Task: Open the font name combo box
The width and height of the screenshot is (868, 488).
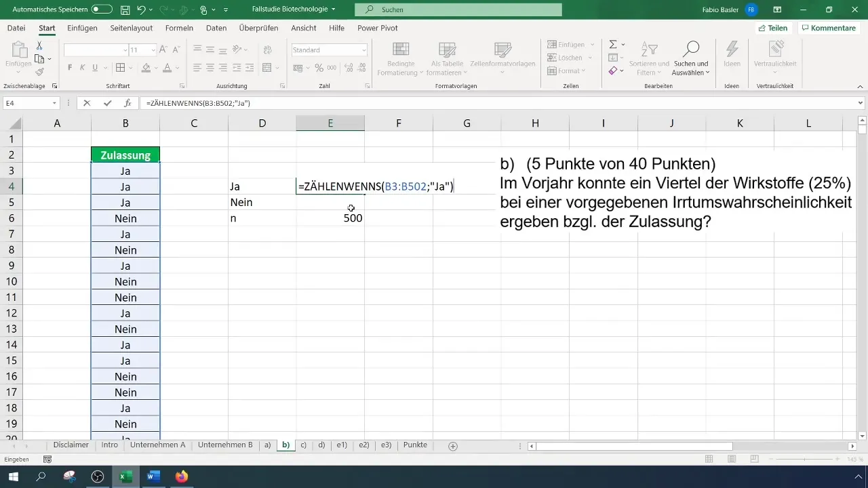Action: coord(96,50)
